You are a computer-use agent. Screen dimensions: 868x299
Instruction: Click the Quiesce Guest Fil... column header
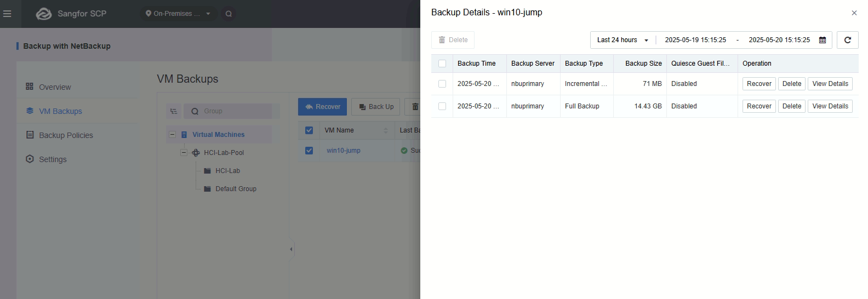pos(702,64)
